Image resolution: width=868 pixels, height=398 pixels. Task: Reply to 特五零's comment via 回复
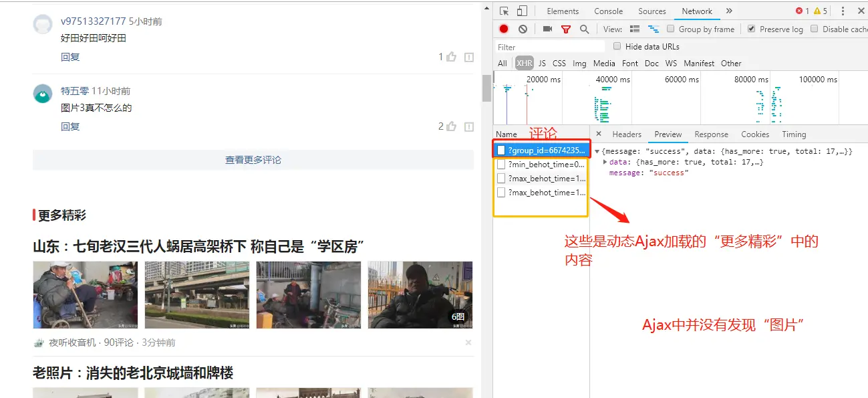(x=70, y=126)
